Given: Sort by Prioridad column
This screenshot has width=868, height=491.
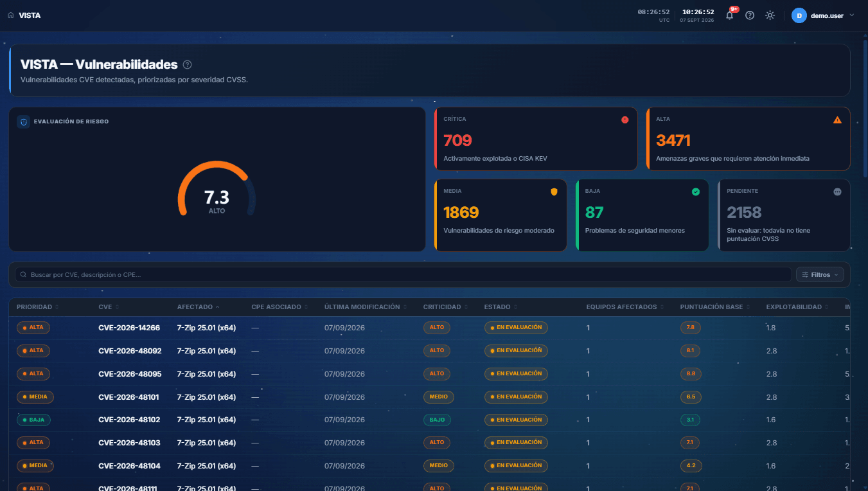Looking at the screenshot, I should coord(37,307).
